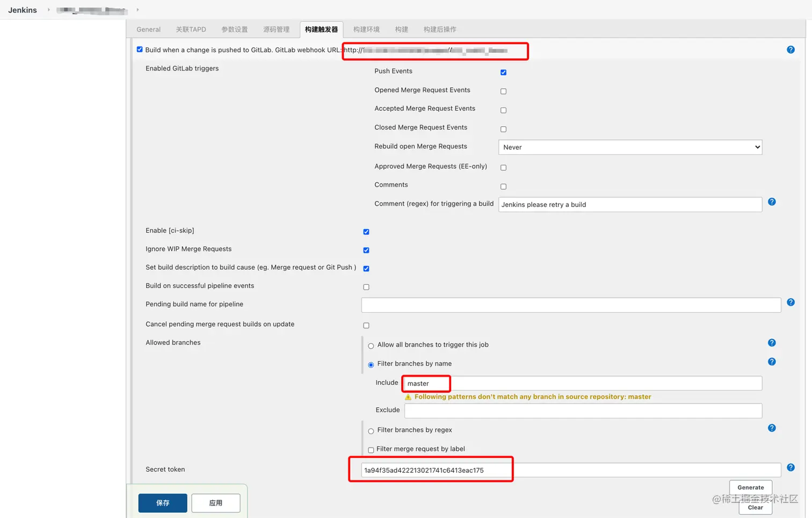Show help for filter branches by name
Image resolution: width=812 pixels, height=518 pixels.
click(772, 362)
